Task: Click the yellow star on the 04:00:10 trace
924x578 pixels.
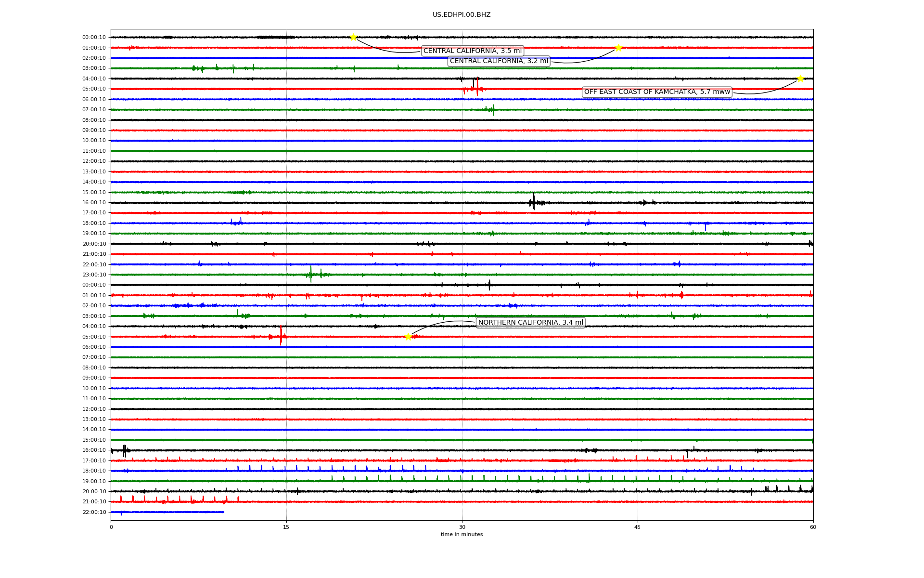Action: click(800, 79)
